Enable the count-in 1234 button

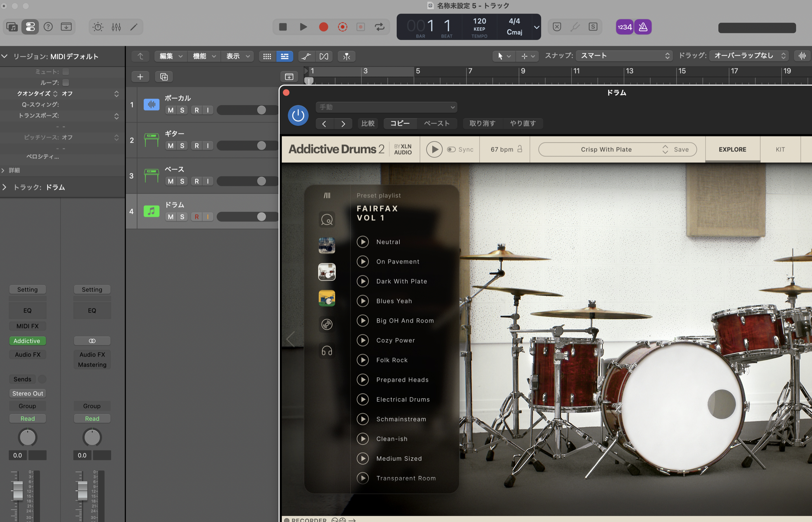(x=625, y=27)
